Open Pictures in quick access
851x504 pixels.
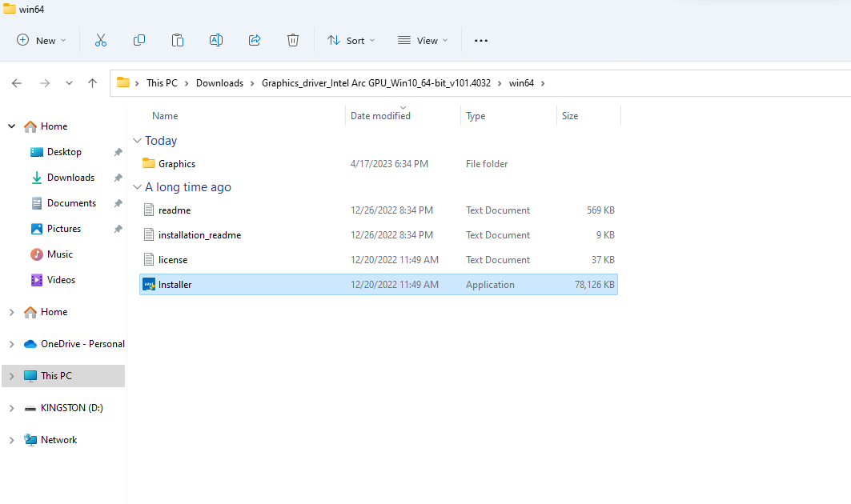(x=63, y=229)
